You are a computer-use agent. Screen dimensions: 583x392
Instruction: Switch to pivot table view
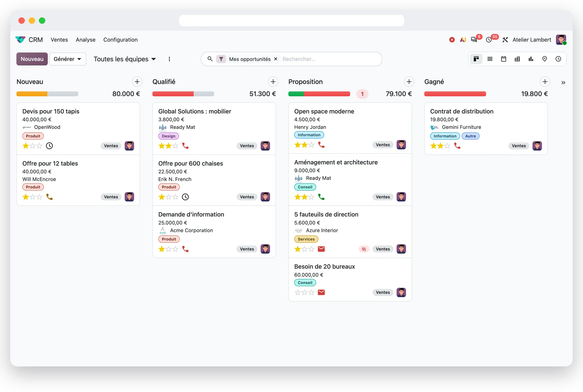click(x=517, y=59)
